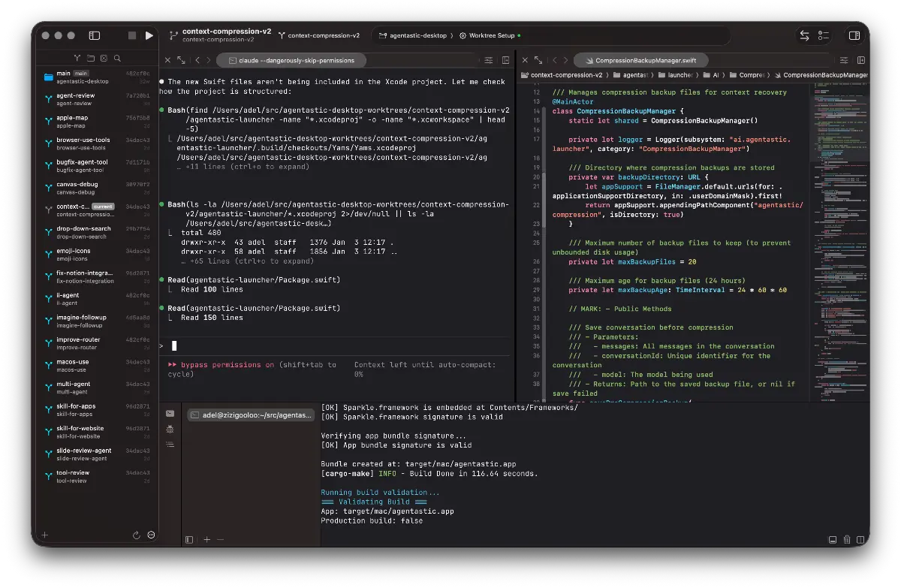Click the task list icon below the terminal icon
Screen dimensions: 901x588
[170, 445]
